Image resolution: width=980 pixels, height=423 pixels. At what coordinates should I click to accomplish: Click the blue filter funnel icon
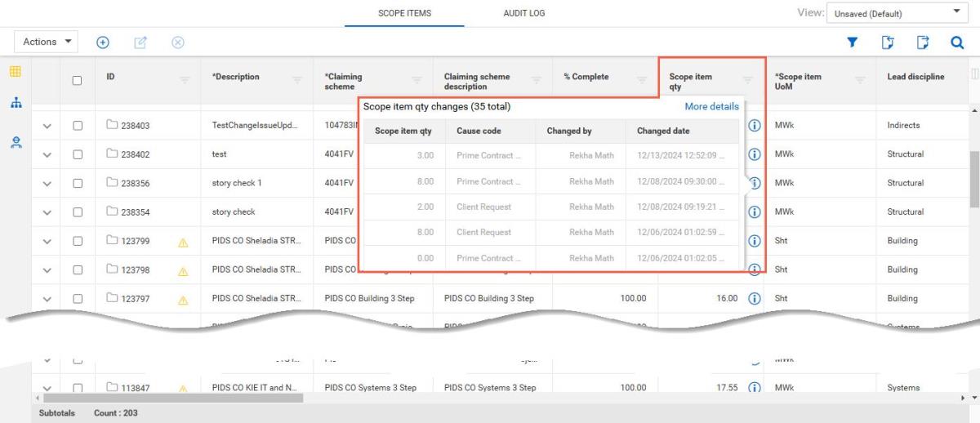[x=852, y=42]
